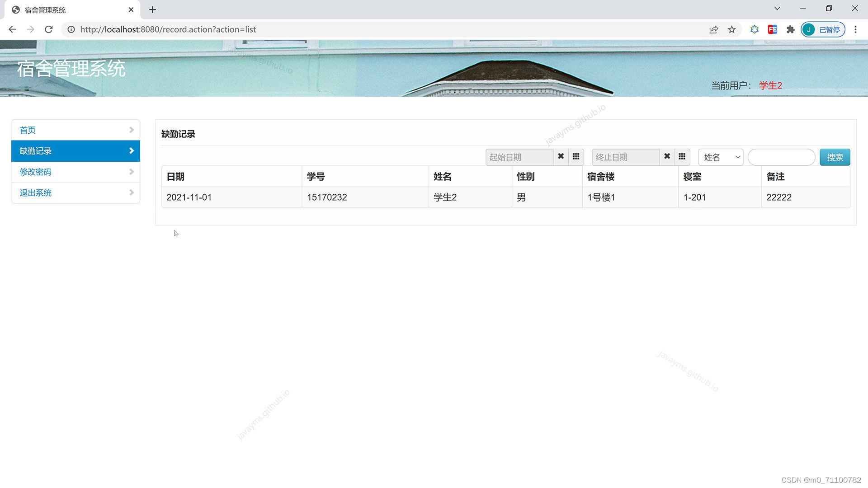The image size is (868, 488).
Task: Clear the end date field with X icon
Action: [667, 156]
